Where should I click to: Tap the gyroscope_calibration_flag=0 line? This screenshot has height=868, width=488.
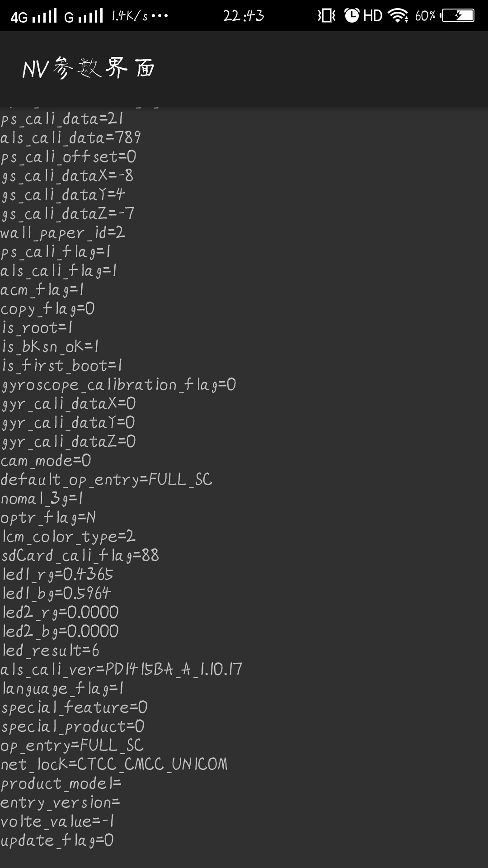click(x=119, y=385)
